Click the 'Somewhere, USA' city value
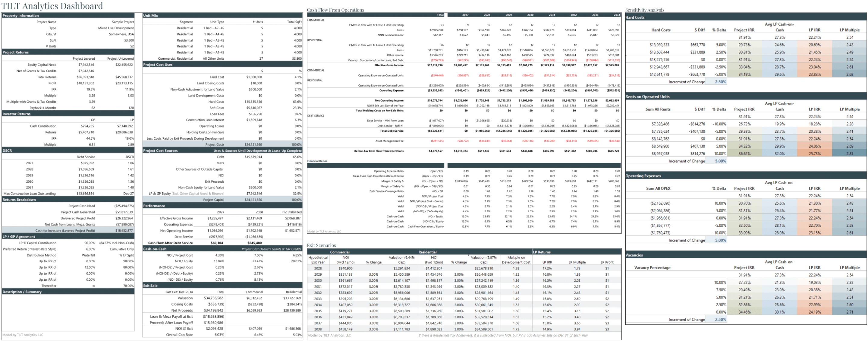868x341 pixels. 121,34
